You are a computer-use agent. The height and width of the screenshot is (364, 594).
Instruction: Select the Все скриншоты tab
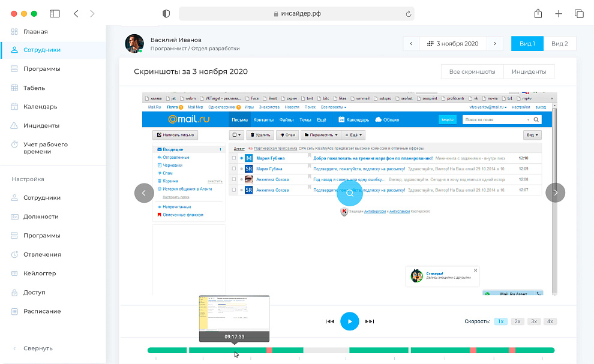point(472,72)
